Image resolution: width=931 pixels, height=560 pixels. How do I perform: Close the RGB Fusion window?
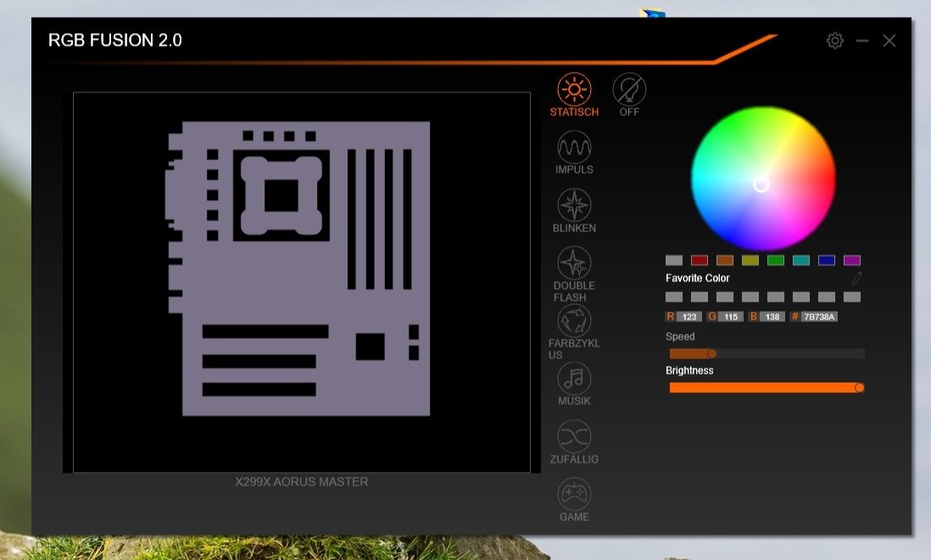point(889,41)
